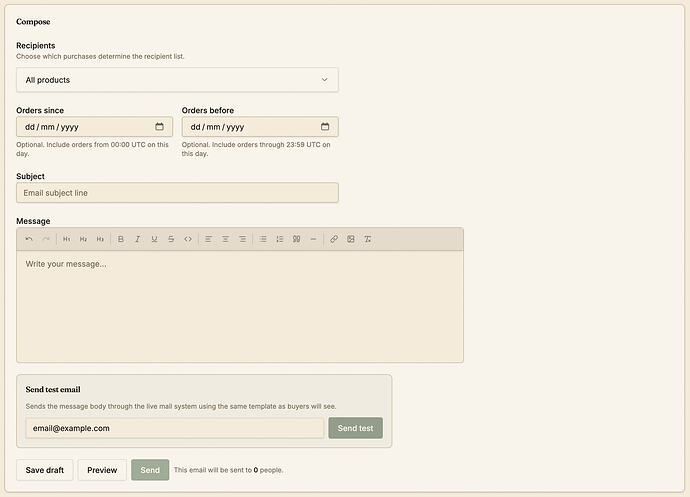
Task: Apply Heading 2 formatting
Action: (83, 239)
